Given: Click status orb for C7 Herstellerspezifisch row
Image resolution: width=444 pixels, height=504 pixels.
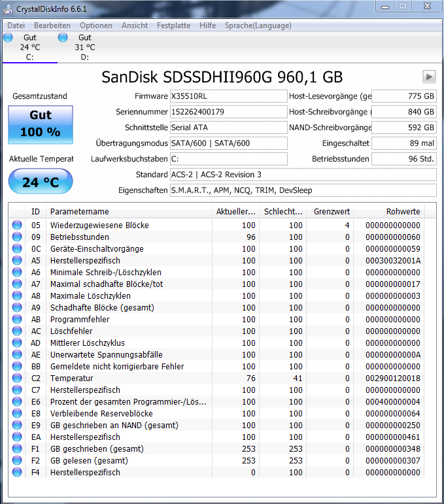Looking at the screenshot, I should tap(17, 390).
